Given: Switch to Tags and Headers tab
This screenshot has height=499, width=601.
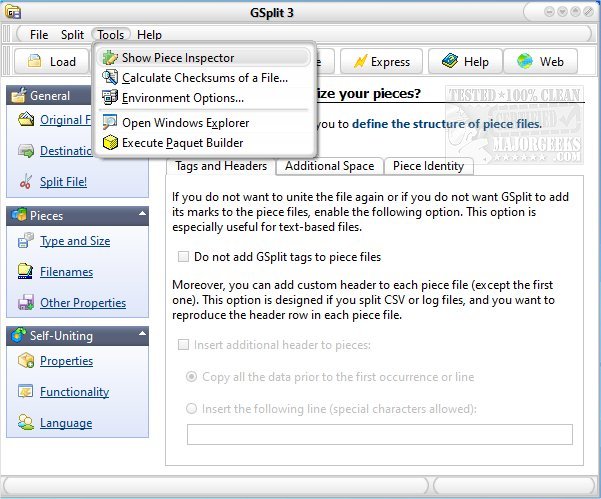Looking at the screenshot, I should click(x=221, y=166).
